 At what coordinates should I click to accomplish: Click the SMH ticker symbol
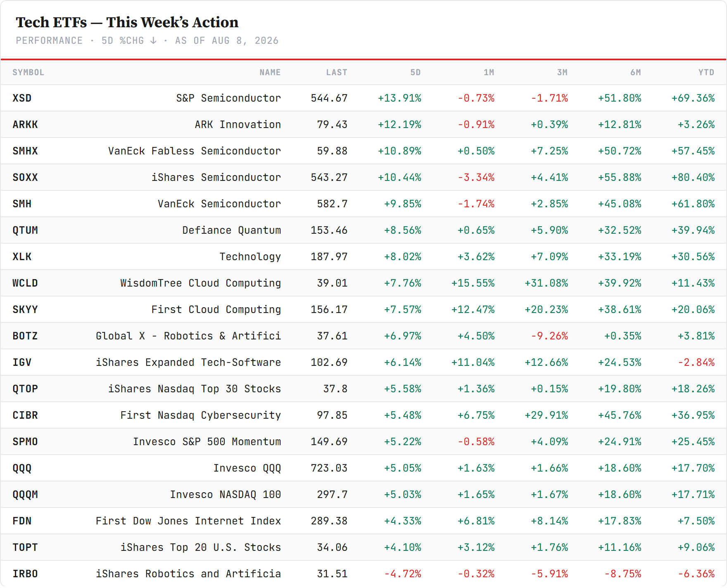22,204
